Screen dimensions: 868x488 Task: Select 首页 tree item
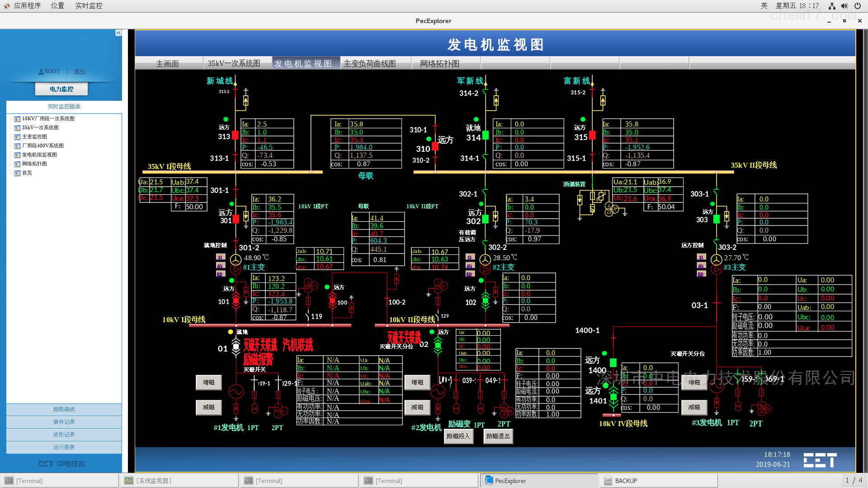[x=27, y=173]
